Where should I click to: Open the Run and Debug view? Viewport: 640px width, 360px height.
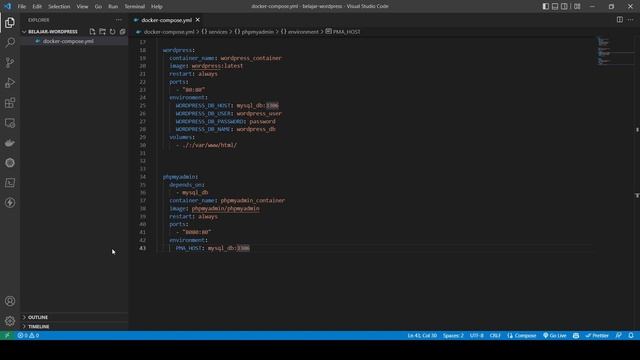[x=10, y=82]
